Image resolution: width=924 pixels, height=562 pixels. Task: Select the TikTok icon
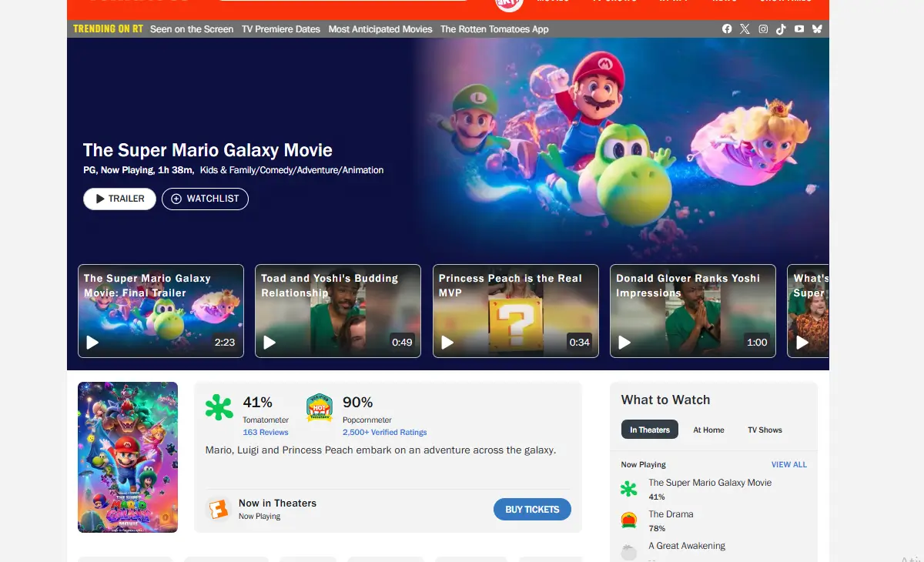click(781, 28)
